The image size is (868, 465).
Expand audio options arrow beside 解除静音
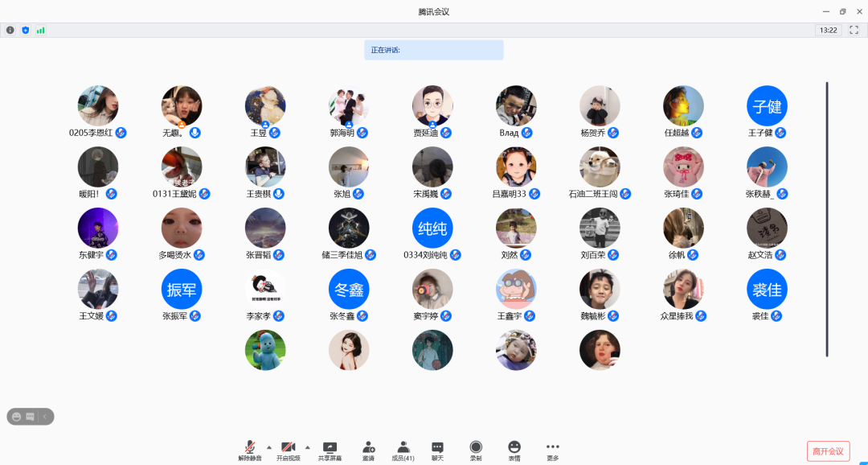(268, 446)
